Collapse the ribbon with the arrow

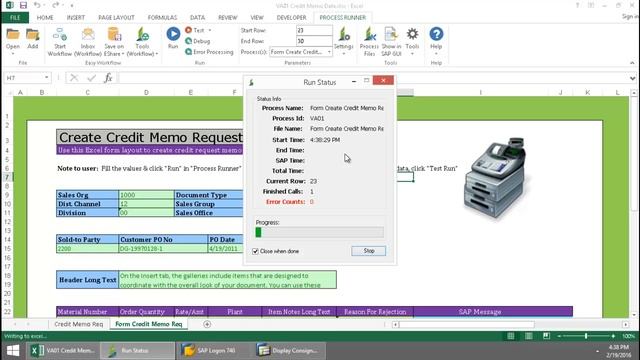click(x=632, y=63)
